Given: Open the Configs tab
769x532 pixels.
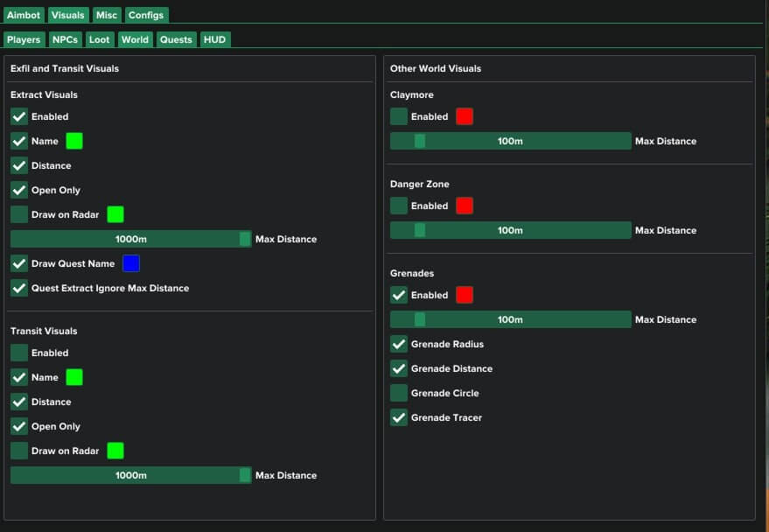Looking at the screenshot, I should pos(145,15).
